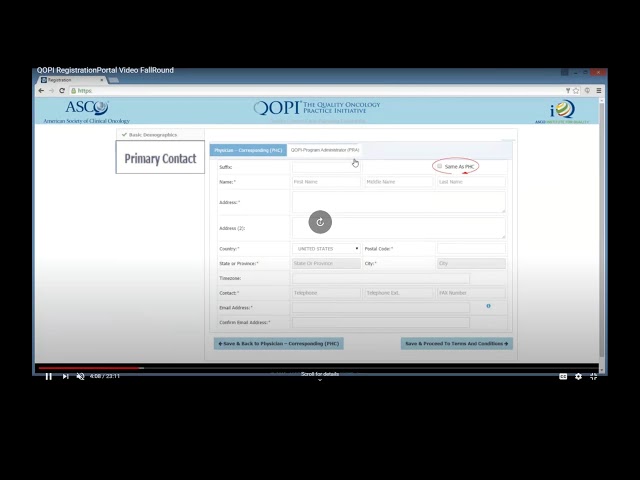Screen dimensions: 640x480
Task: Click Save & Back to Physician button
Action: coord(279,344)
